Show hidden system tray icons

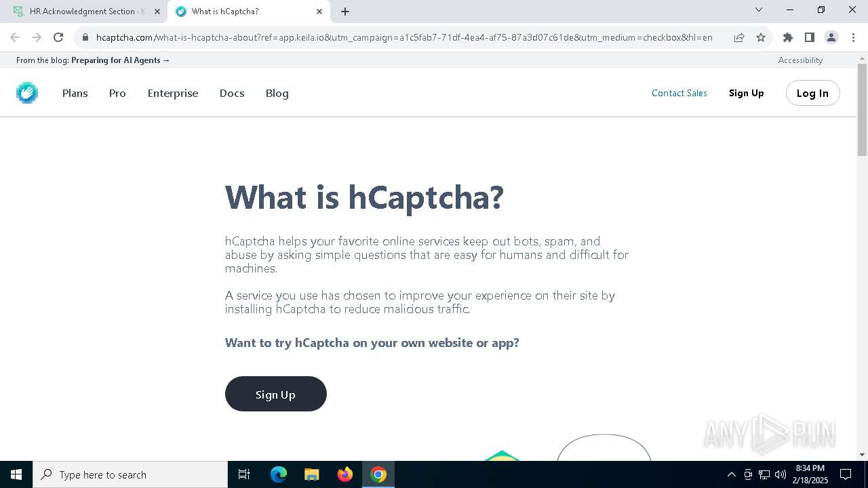[731, 474]
